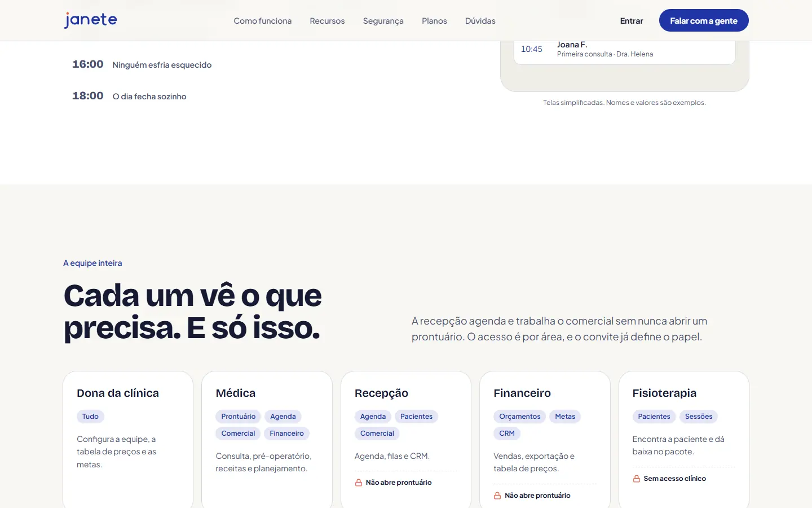Click the CRM tag in Financeiro card
The height and width of the screenshot is (508, 812).
(x=507, y=433)
